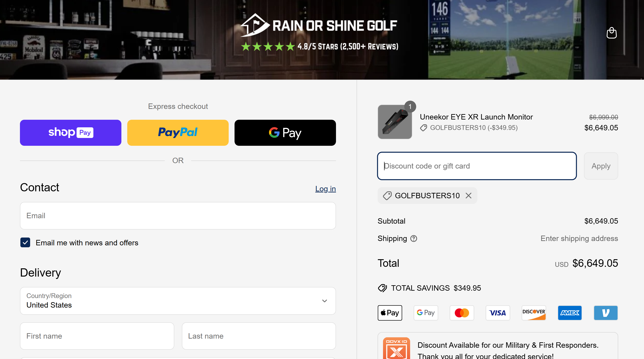This screenshot has width=644, height=359.
Task: Click the small Google Pay payment icon
Action: [426, 313]
